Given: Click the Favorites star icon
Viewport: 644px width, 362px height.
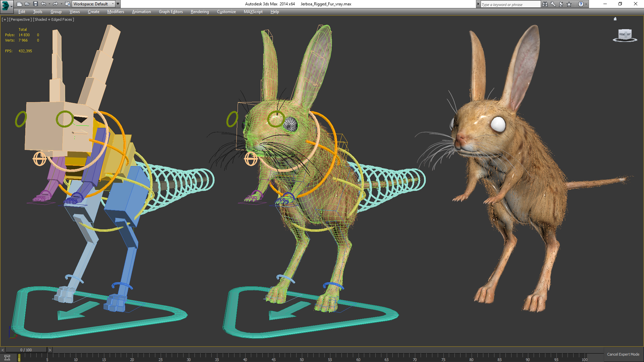Looking at the screenshot, I should coord(569,4).
